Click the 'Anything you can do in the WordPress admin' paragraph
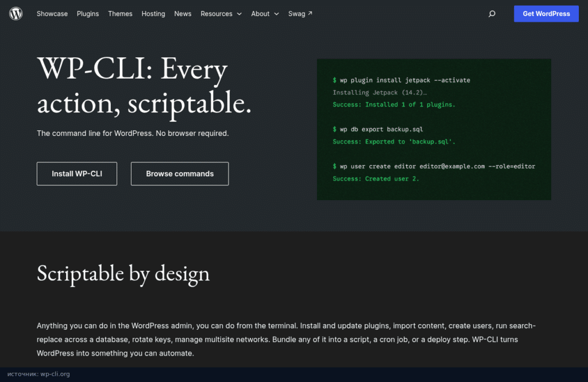The width and height of the screenshot is (588, 382). pyautogui.click(x=286, y=340)
